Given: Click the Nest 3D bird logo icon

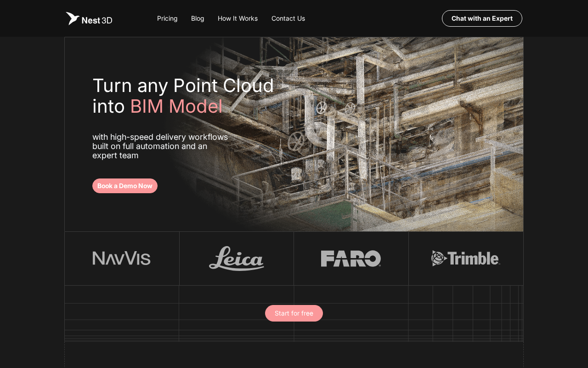Looking at the screenshot, I should tap(72, 18).
